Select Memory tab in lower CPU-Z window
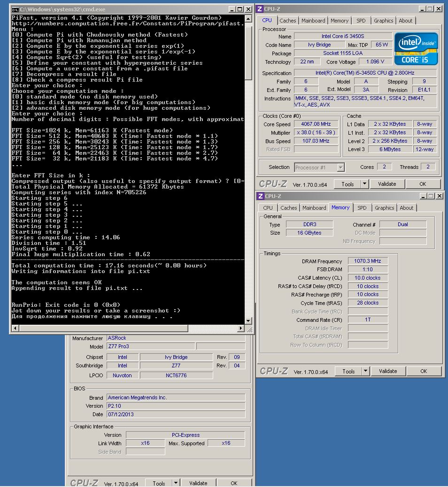This screenshot has height=487, width=448. pyautogui.click(x=340, y=207)
